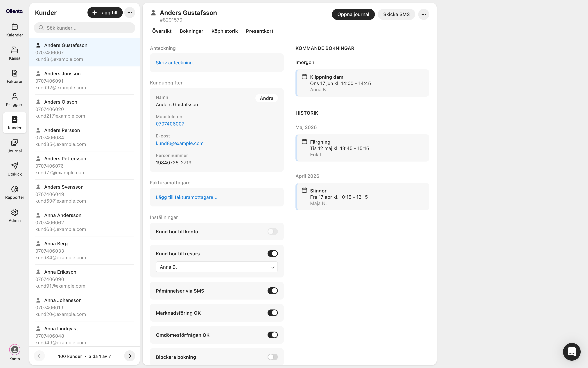Open the chat support bubble

click(x=572, y=352)
